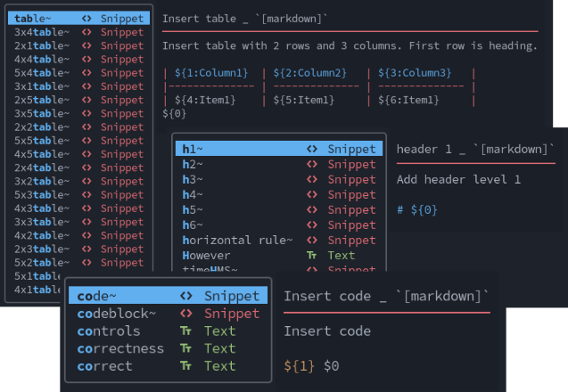
Task: Click the Text icon next to controls
Action: click(186, 331)
